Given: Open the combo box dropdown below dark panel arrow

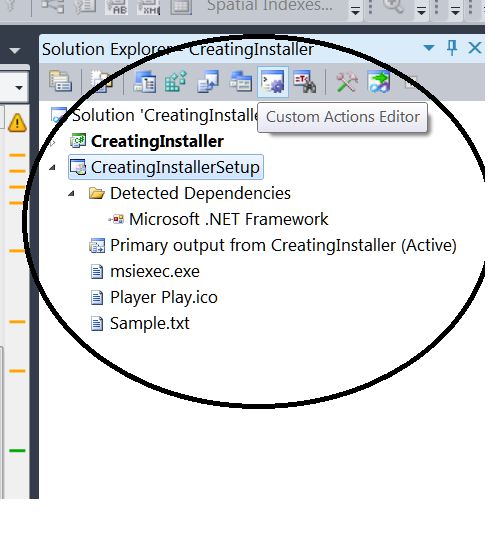Looking at the screenshot, I should coord(19,87).
